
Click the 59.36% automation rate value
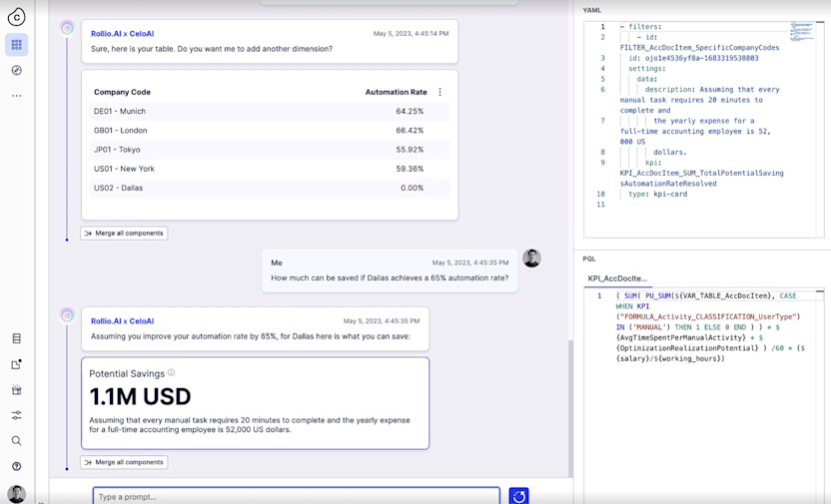click(x=410, y=169)
